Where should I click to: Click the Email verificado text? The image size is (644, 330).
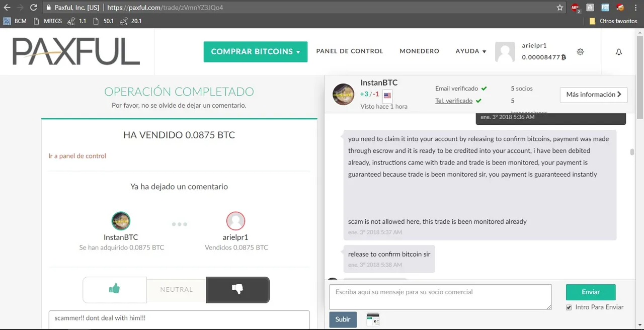pos(457,89)
